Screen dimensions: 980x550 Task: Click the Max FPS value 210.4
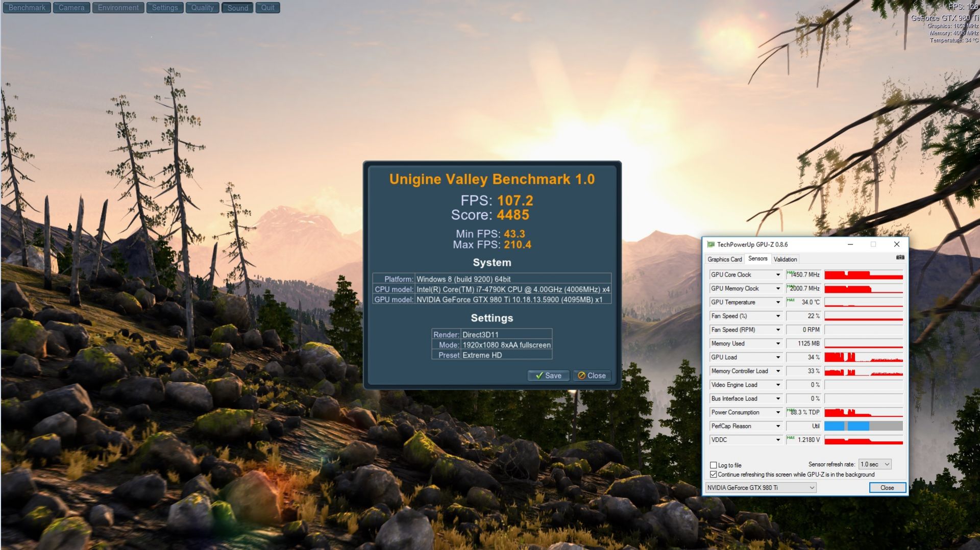coord(518,245)
